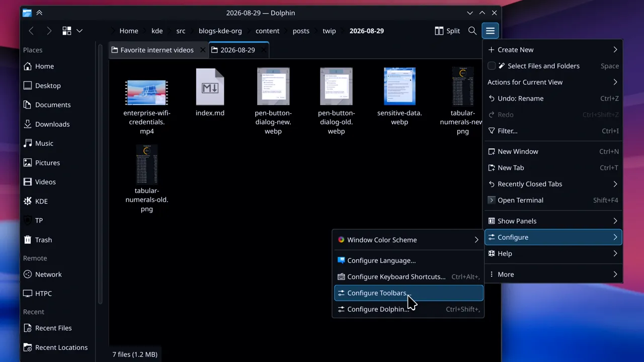Navigate to posts breadcrumb
This screenshot has width=644, height=362.
click(x=301, y=31)
